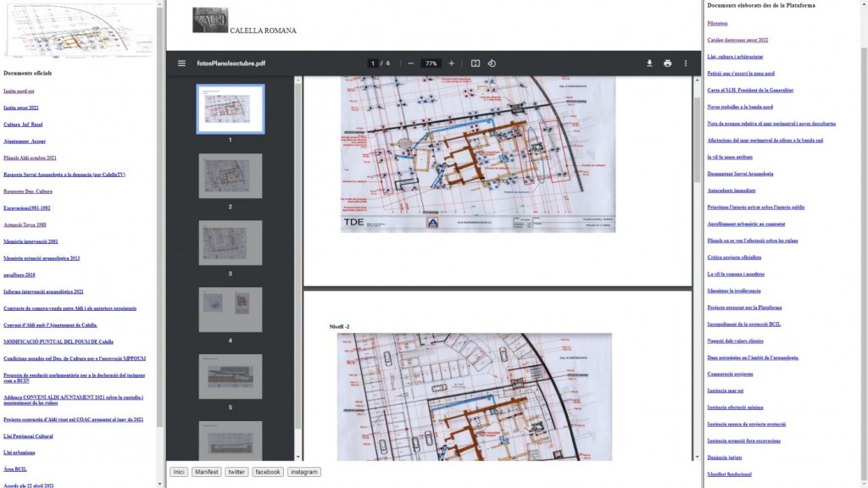
Task: Download the fotosPlanolsoctubre.pdf file
Action: (649, 64)
